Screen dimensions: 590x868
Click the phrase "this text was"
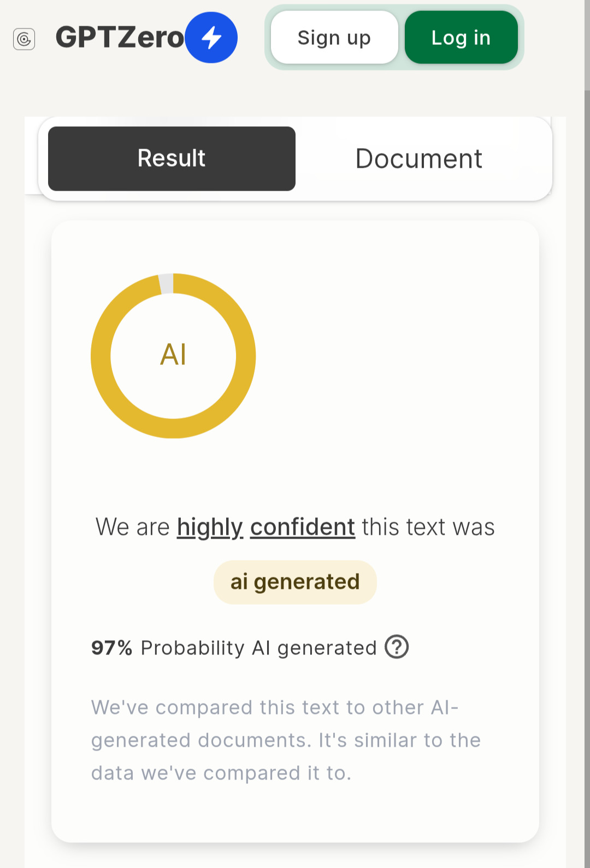(428, 528)
